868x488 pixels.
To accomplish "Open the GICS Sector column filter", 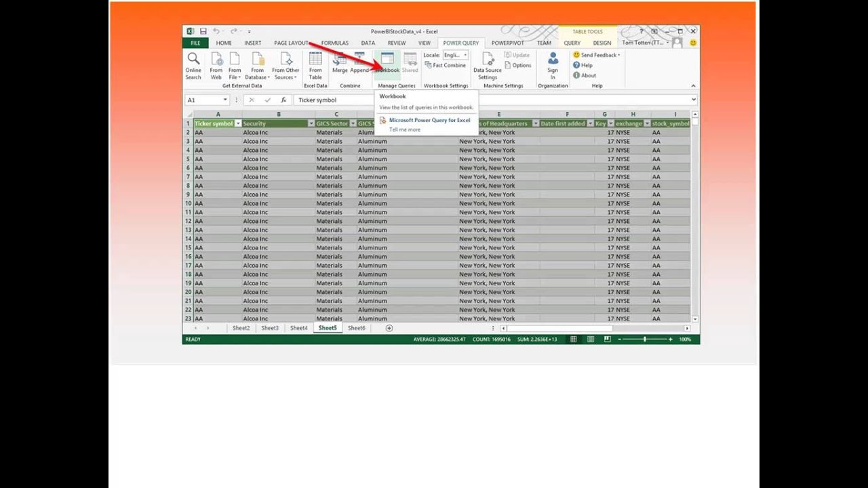I will pos(353,123).
